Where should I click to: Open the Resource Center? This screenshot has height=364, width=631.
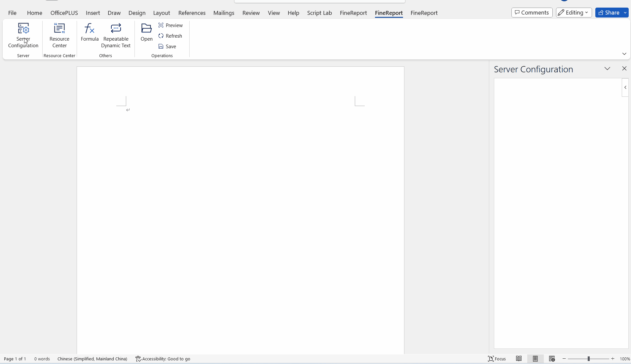pyautogui.click(x=59, y=35)
